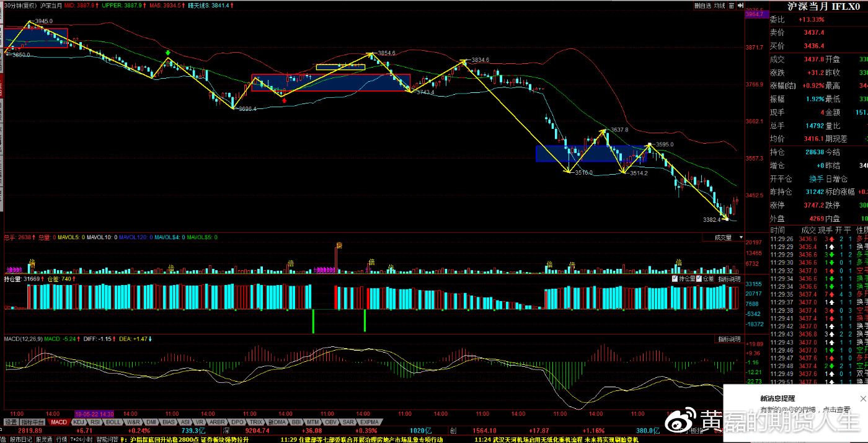Select the 11:29:35 trade tick row

point(818,294)
